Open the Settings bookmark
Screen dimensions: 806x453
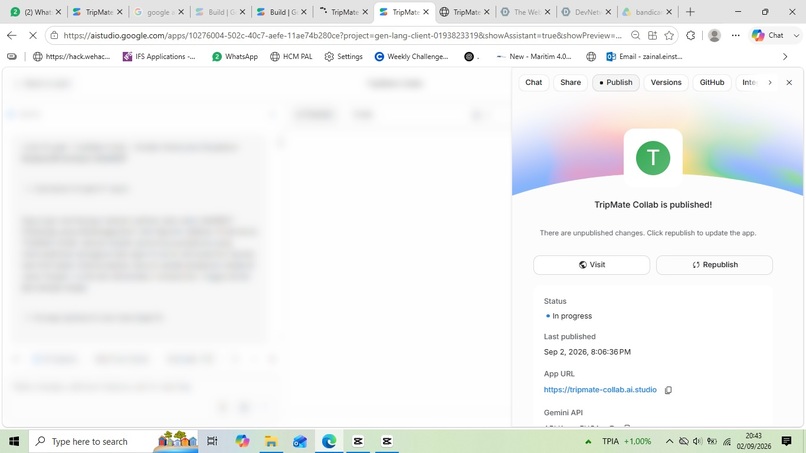343,57
